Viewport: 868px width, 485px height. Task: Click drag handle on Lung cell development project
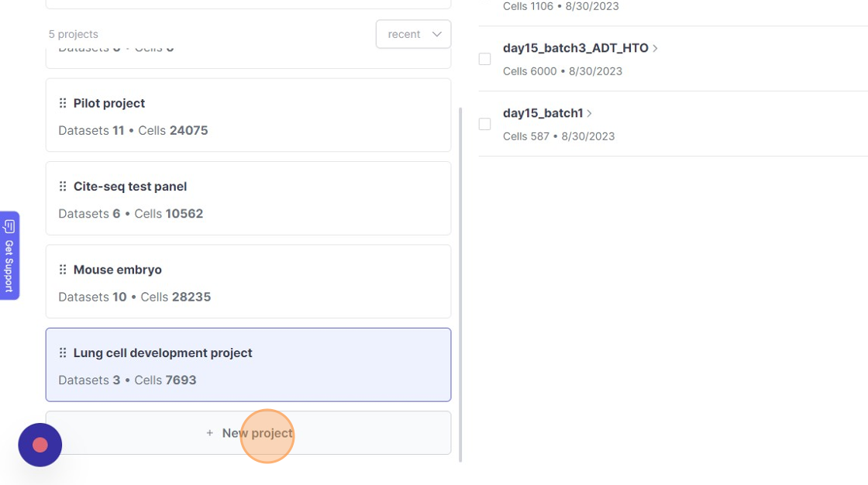click(x=63, y=353)
